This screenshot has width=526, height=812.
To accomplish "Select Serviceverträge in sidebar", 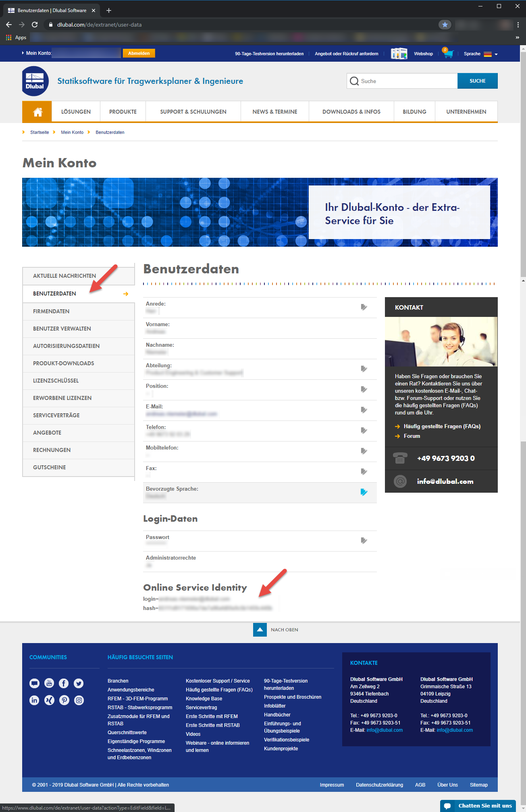I will coord(78,415).
